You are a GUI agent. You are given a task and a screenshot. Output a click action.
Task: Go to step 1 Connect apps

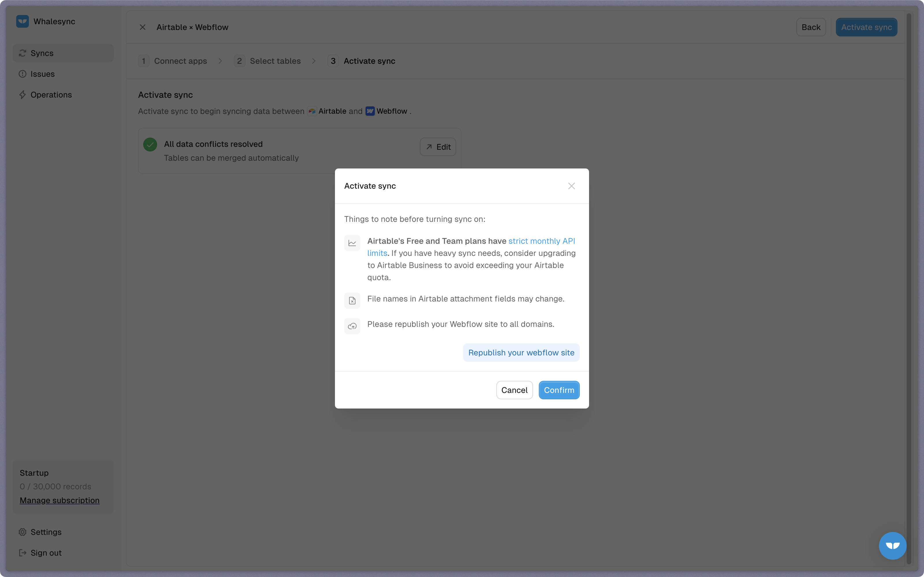pos(180,61)
